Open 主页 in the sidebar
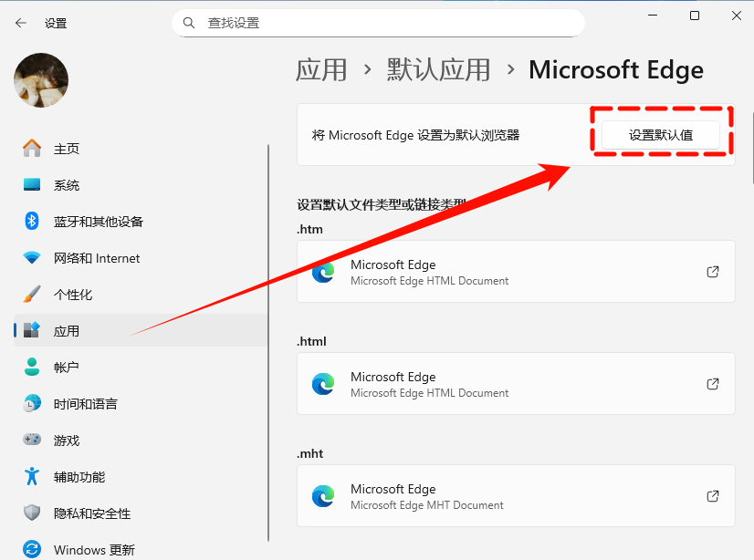Image resolution: width=754 pixels, height=560 pixels. 66,149
